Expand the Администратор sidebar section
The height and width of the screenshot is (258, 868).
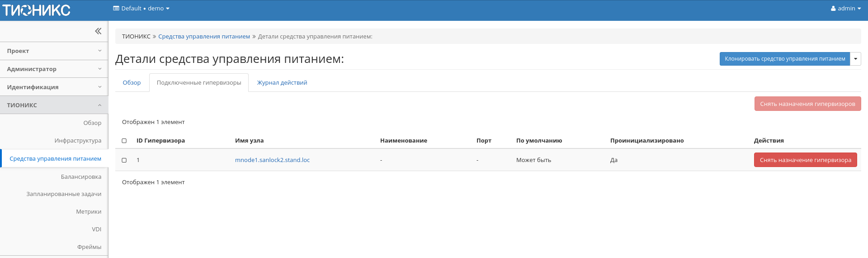pyautogui.click(x=54, y=69)
